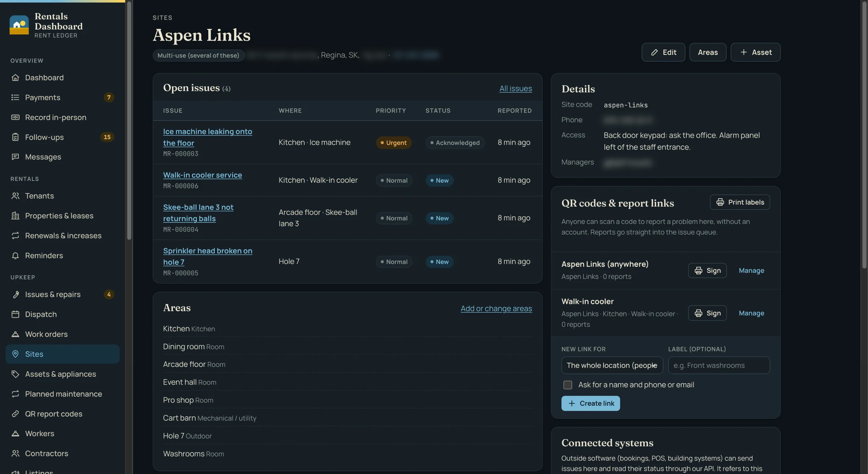Click the QR report codes link icon
The height and width of the screenshot is (474, 868).
tap(15, 414)
